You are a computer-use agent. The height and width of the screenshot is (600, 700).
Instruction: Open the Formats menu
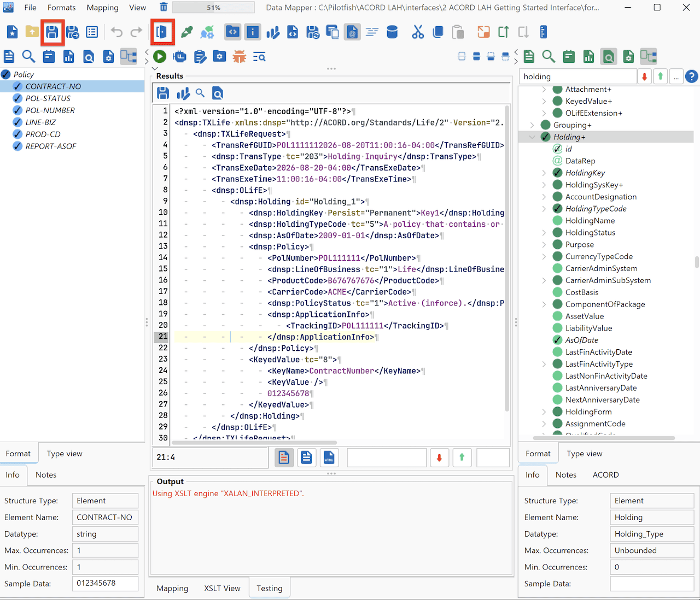61,8
